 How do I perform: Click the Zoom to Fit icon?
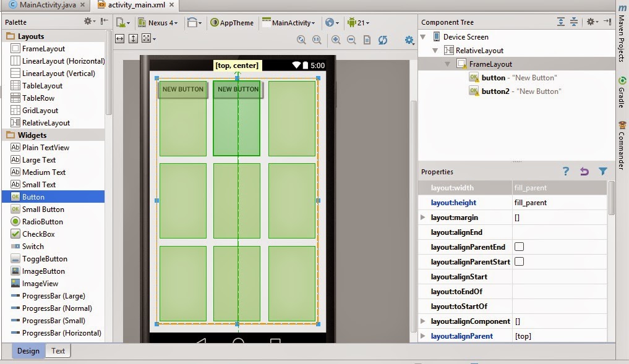point(301,40)
